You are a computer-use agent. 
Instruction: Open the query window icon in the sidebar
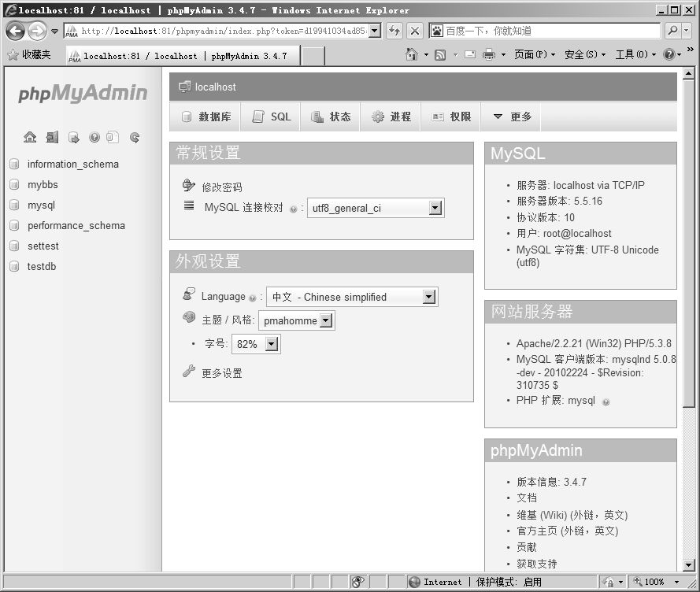coord(74,138)
